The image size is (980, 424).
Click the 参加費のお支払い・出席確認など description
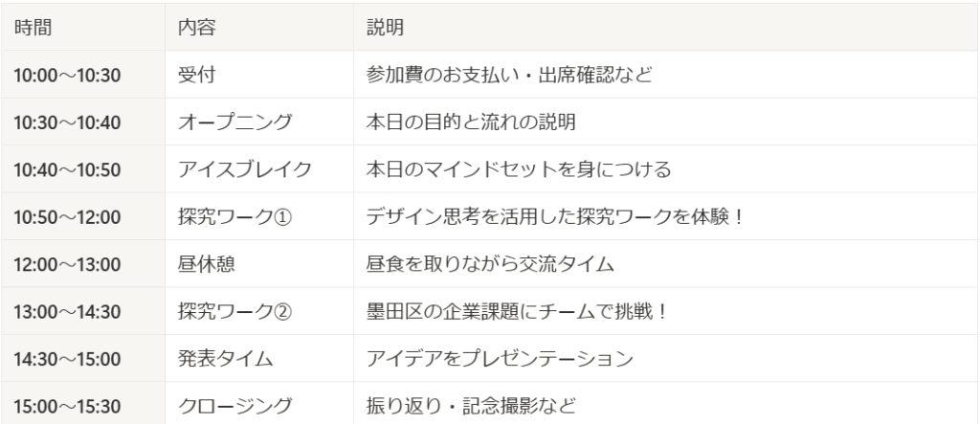coord(509,75)
